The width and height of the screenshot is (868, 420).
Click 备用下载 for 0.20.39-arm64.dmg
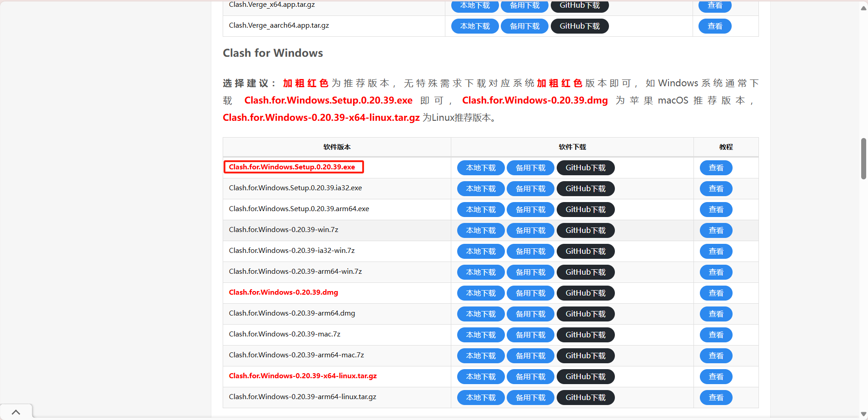click(x=530, y=314)
